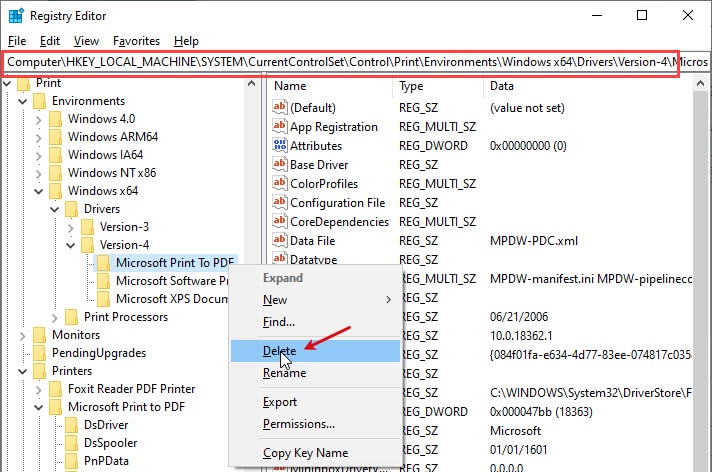The height and width of the screenshot is (472, 712).
Task: Select the Attributes DWORD value icon
Action: click(x=280, y=145)
